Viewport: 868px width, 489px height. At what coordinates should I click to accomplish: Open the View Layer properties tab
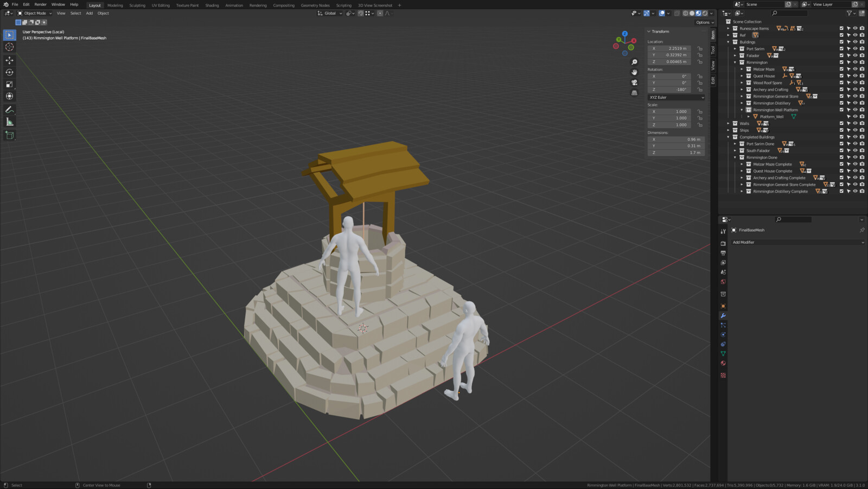coord(723,263)
